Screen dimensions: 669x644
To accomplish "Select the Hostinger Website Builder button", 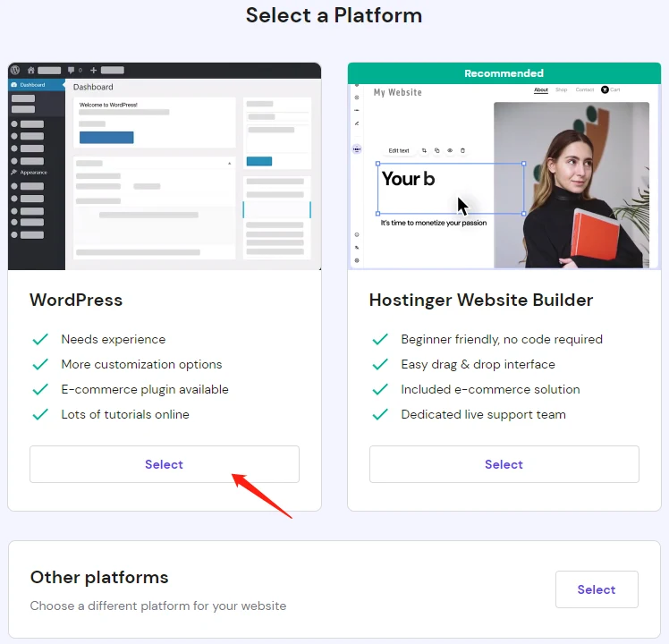I will 504,464.
